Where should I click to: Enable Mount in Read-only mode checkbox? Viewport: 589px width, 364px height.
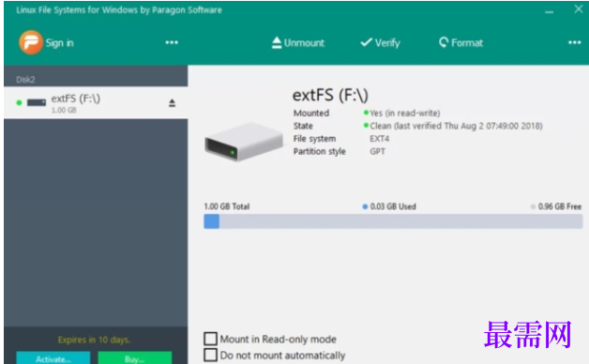click(x=210, y=339)
